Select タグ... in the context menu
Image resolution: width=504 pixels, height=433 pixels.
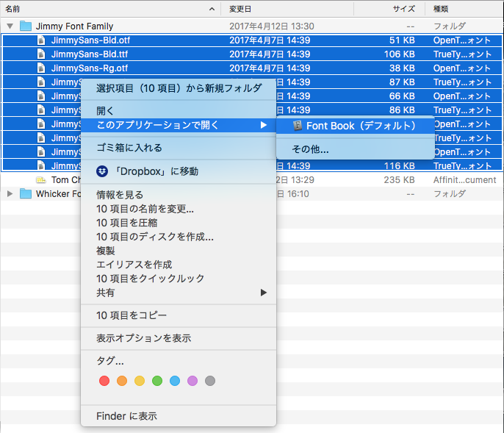[110, 361]
